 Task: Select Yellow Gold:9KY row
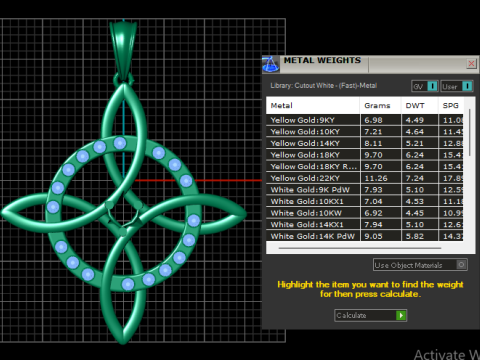pos(365,120)
